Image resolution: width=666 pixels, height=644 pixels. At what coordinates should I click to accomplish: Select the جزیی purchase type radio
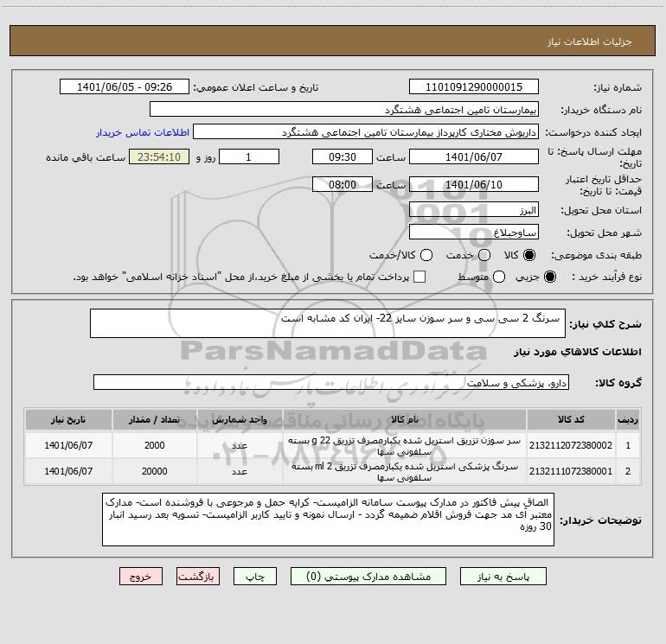coord(549,277)
